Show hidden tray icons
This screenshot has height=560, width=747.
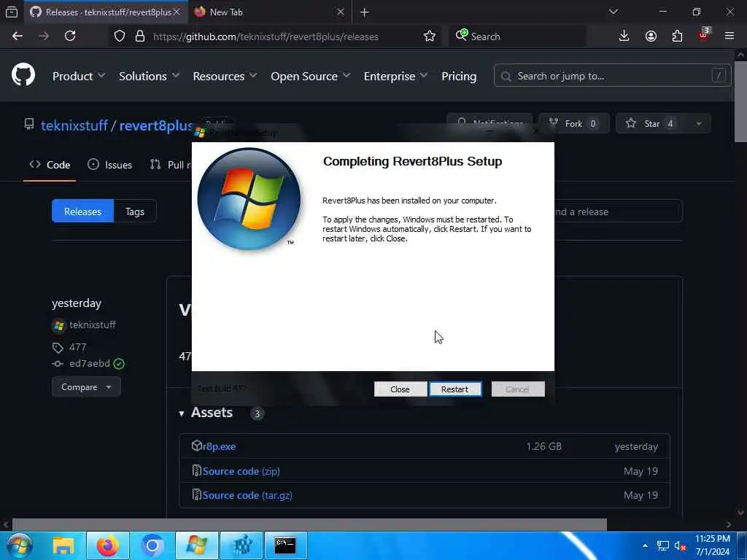[645, 545]
